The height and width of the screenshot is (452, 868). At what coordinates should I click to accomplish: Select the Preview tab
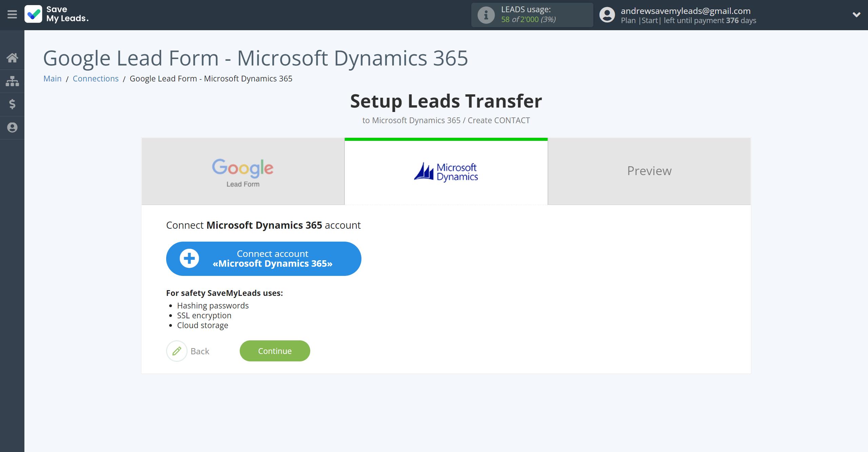pos(649,171)
